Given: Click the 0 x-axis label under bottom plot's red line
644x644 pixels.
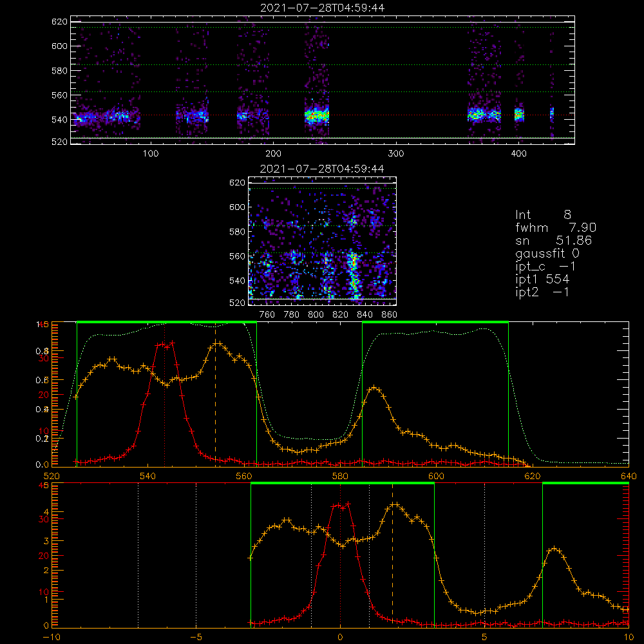Looking at the screenshot, I should [341, 637].
